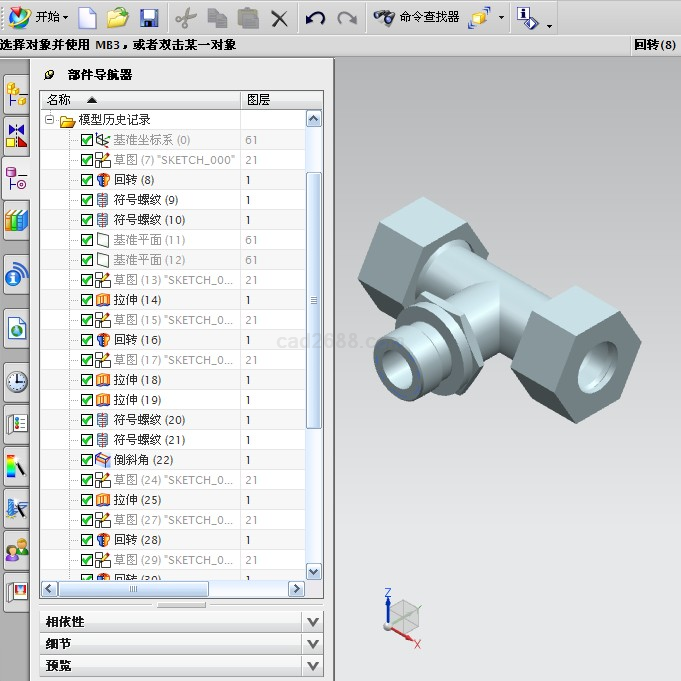This screenshot has width=681, height=681.
Task: Open the Assembly Navigator sidebar tab
Action: [16, 94]
